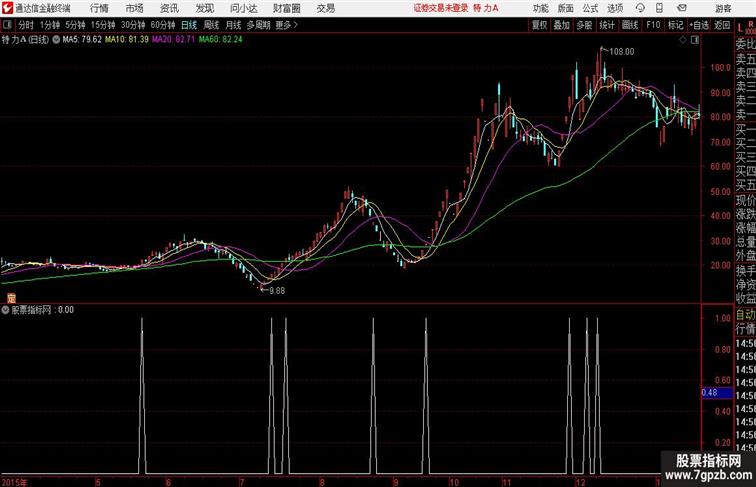Switch to the 15分钟 period tab

click(103, 25)
